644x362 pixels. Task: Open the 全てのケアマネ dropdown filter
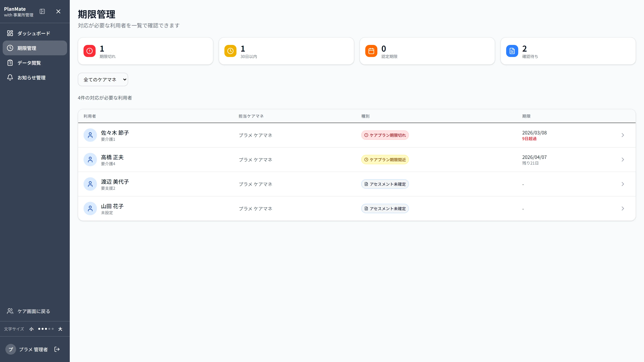[x=103, y=79]
